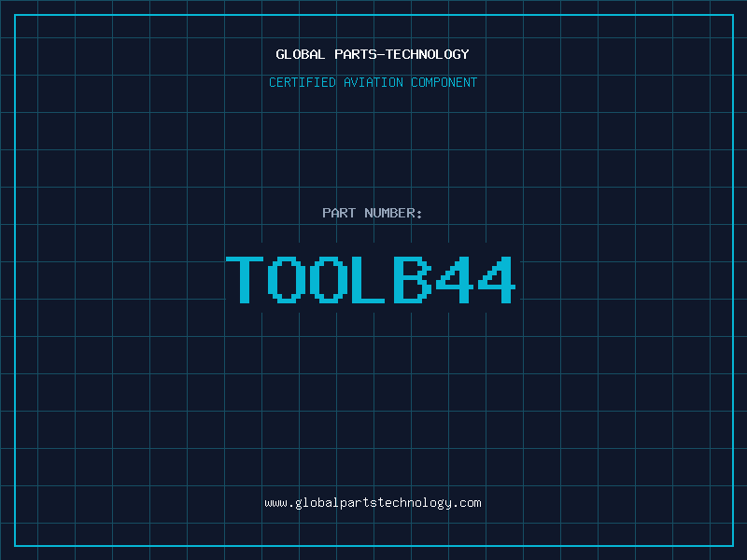Select the word AVIATION in the subtitle

tap(373, 82)
